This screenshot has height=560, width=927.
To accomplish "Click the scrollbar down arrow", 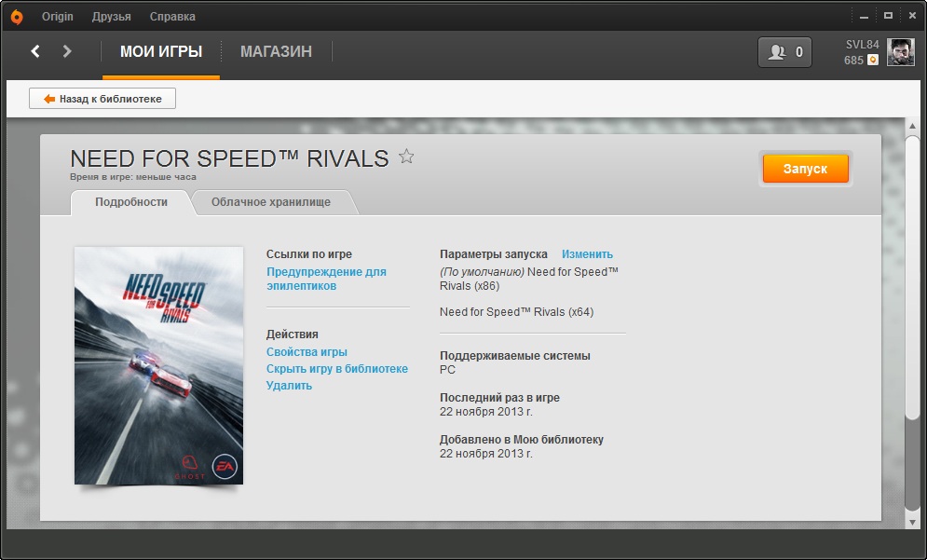I will pyautogui.click(x=913, y=522).
